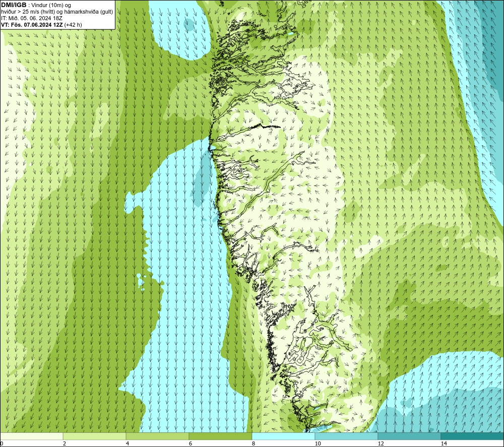Viewport: 504px width, 447px height.
Task: Select the 8–10 m/s light cyan legend segment
Action: [283, 436]
